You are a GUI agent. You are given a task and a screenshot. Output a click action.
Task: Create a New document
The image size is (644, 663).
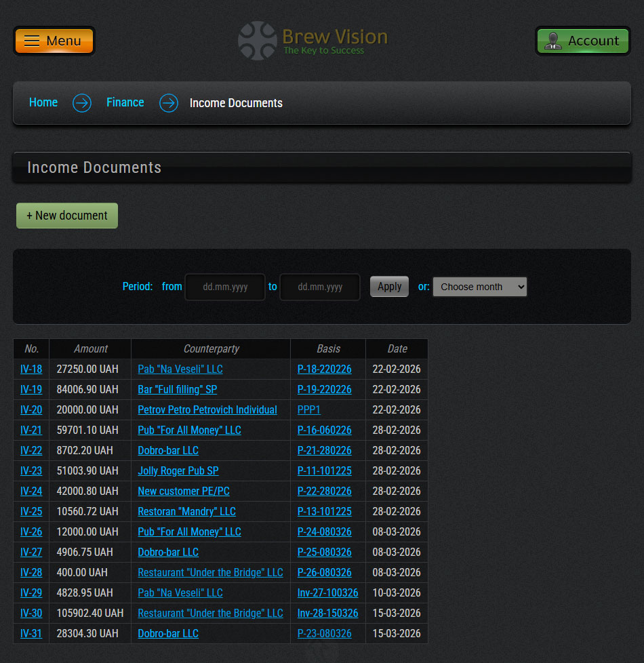click(67, 216)
